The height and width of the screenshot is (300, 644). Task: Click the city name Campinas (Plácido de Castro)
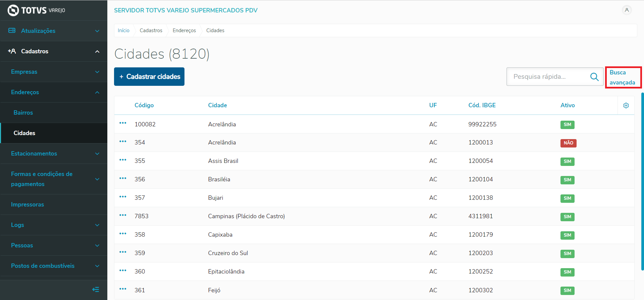[246, 216]
